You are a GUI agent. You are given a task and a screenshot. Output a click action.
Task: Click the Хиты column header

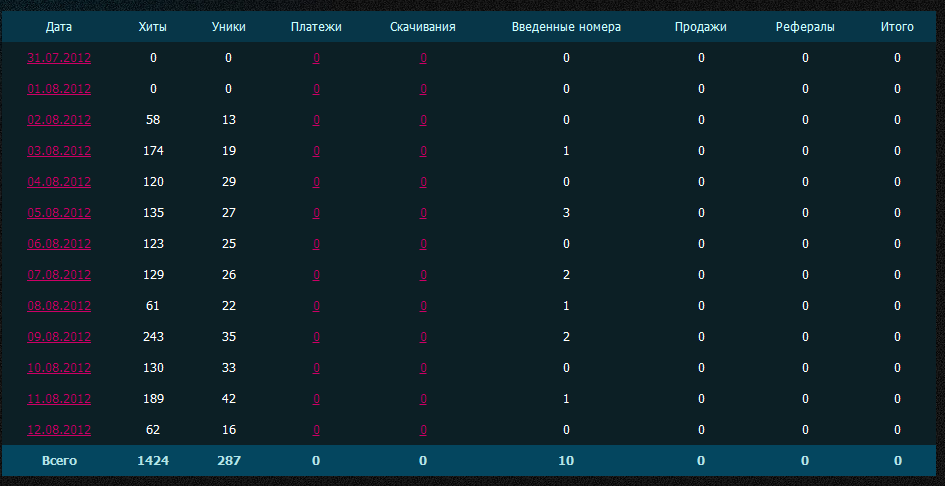tap(152, 27)
